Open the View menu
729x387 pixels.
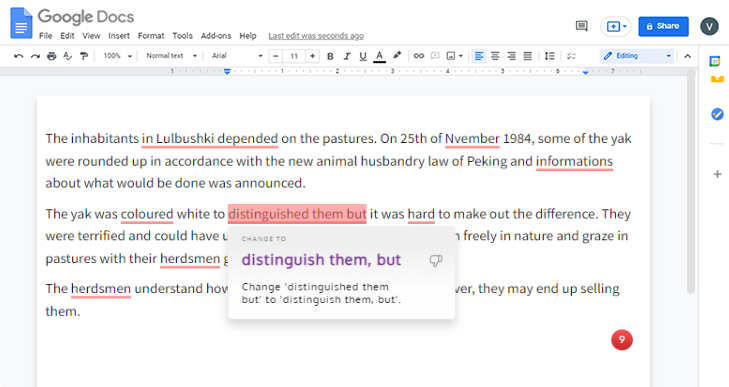(91, 36)
